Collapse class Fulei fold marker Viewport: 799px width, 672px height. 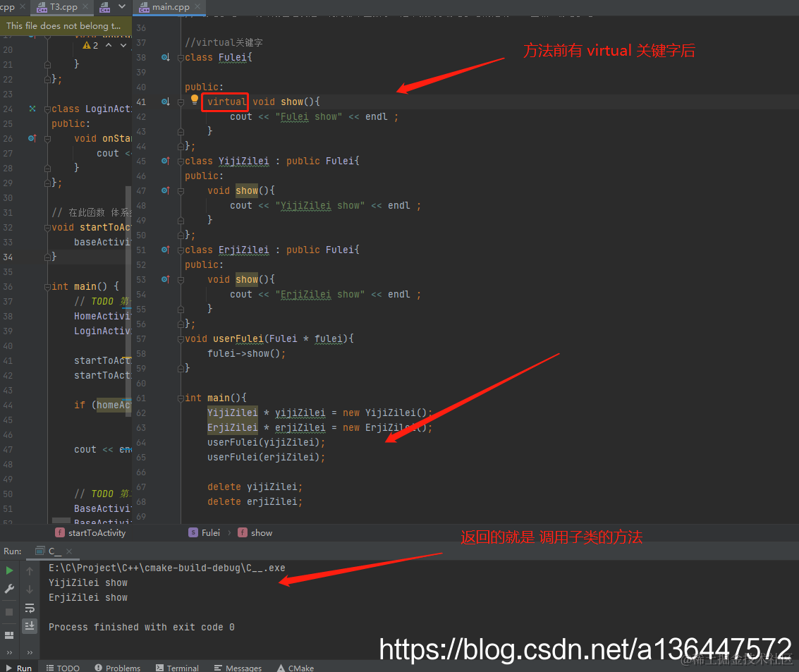(x=181, y=58)
